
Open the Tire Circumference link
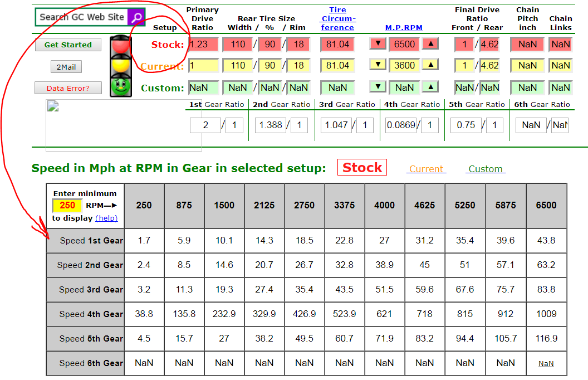pos(337,18)
